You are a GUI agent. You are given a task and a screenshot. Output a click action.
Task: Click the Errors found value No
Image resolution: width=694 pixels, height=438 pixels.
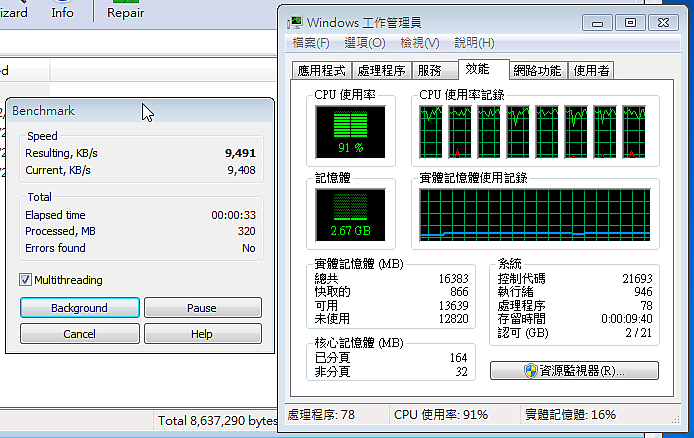click(249, 248)
